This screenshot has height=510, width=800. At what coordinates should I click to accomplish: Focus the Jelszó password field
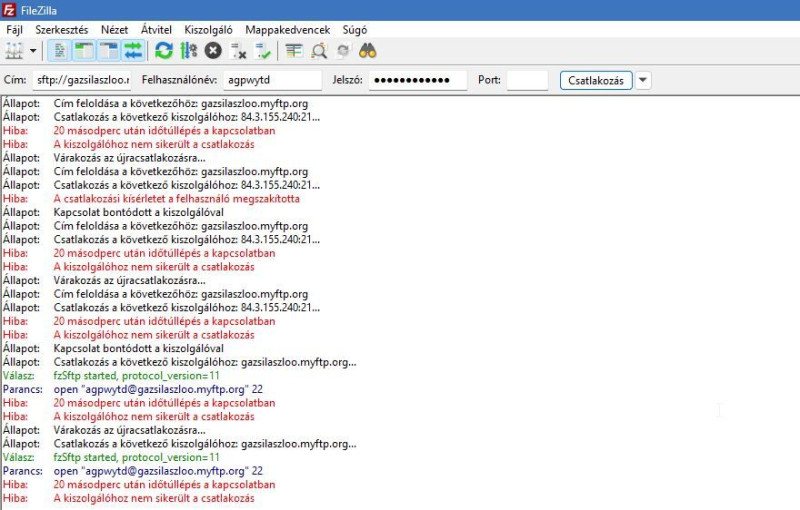point(418,80)
